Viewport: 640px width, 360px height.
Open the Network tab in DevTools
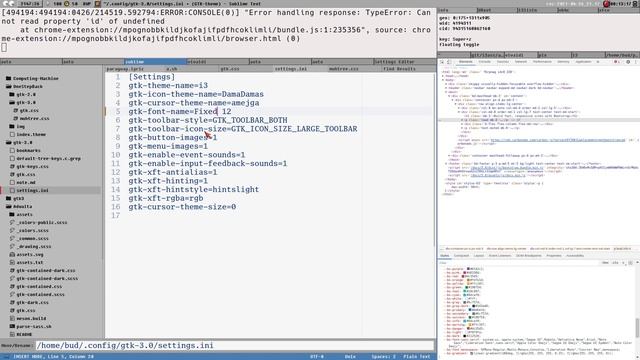[x=521, y=62]
